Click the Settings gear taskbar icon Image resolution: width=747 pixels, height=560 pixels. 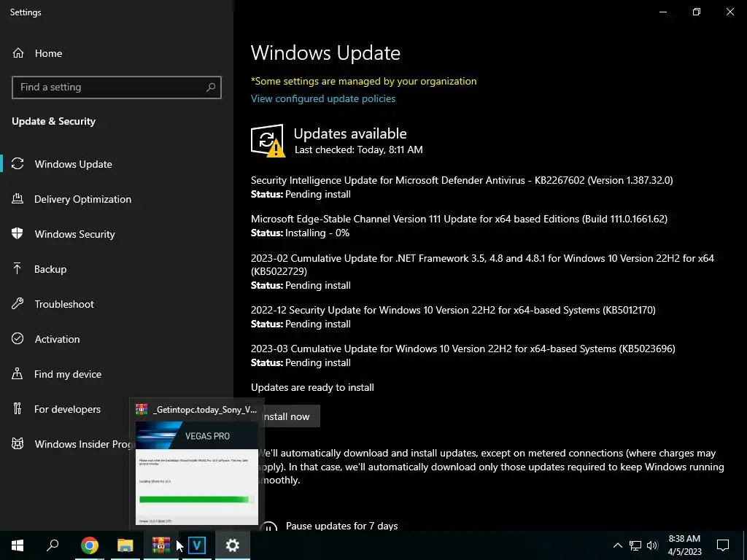[233, 545]
